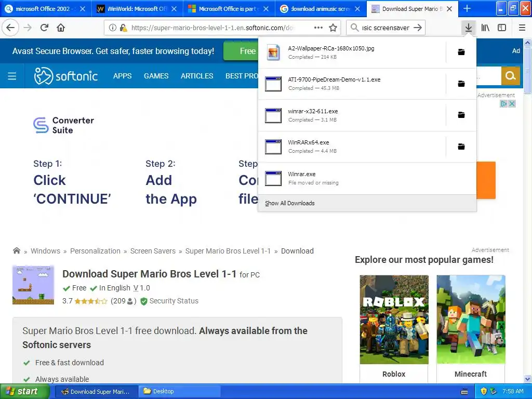This screenshot has height=399, width=532.
Task: Switch to download animusic screensaver tab
Action: (321, 9)
